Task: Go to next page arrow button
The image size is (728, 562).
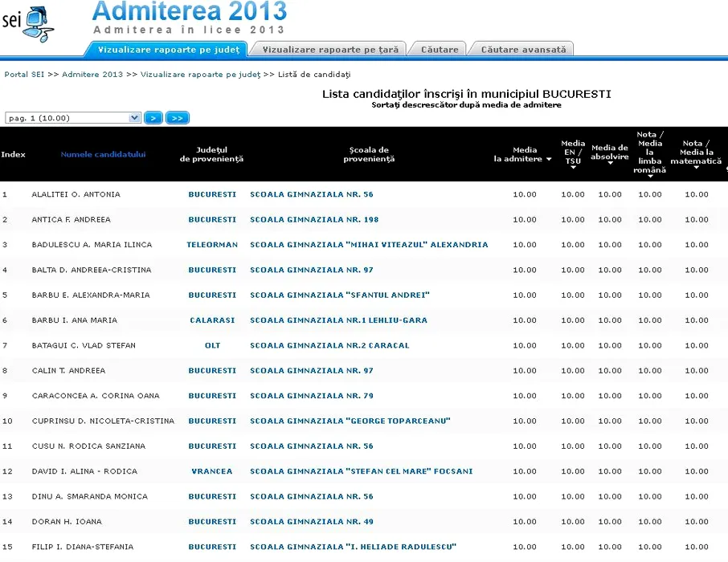Action: point(153,118)
